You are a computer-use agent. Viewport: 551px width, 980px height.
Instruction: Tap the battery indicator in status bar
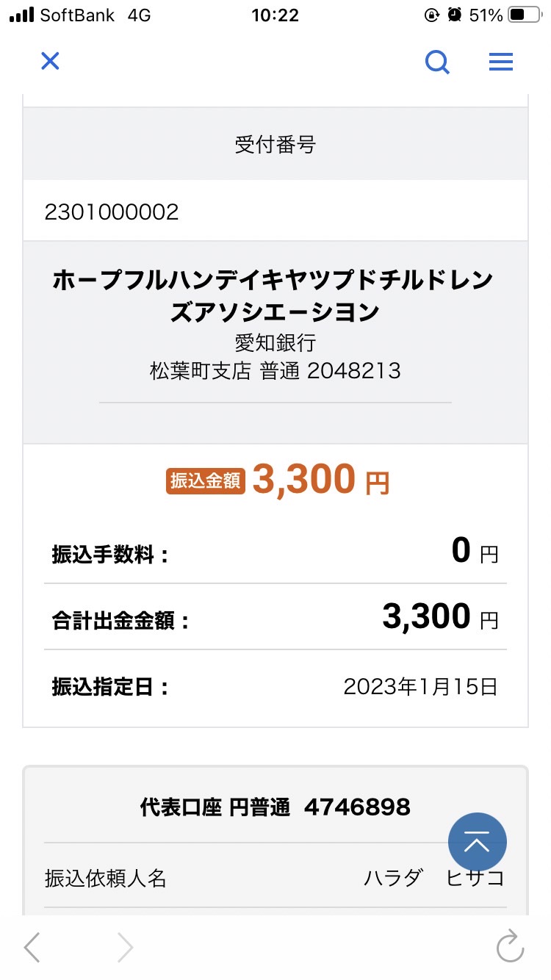[x=525, y=15]
